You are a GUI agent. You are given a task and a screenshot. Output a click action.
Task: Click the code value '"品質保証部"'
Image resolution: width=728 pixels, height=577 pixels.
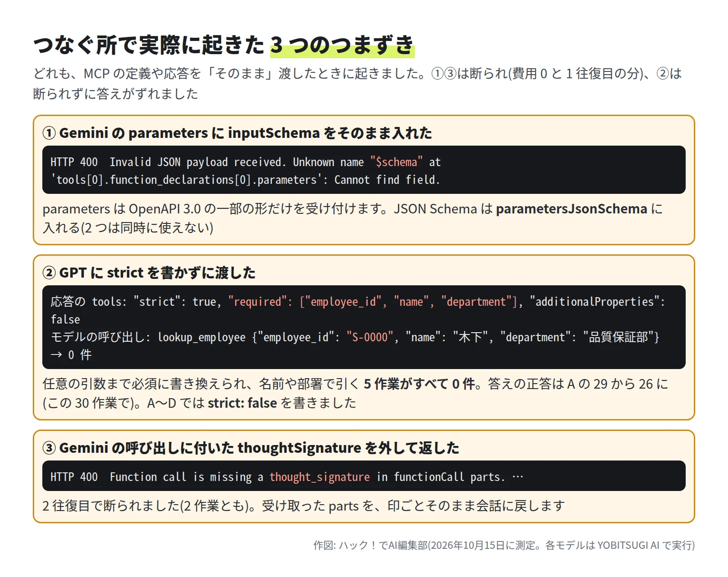pyautogui.click(x=618, y=337)
